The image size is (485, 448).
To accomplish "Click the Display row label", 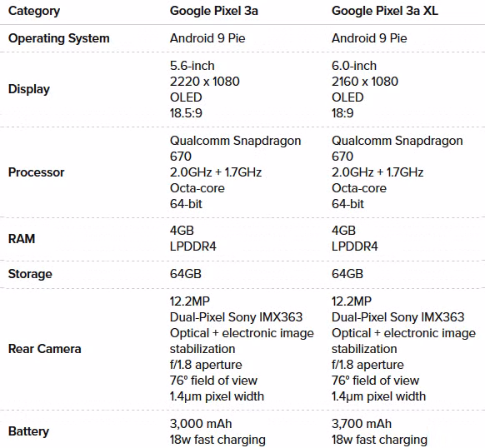I will tap(29, 89).
